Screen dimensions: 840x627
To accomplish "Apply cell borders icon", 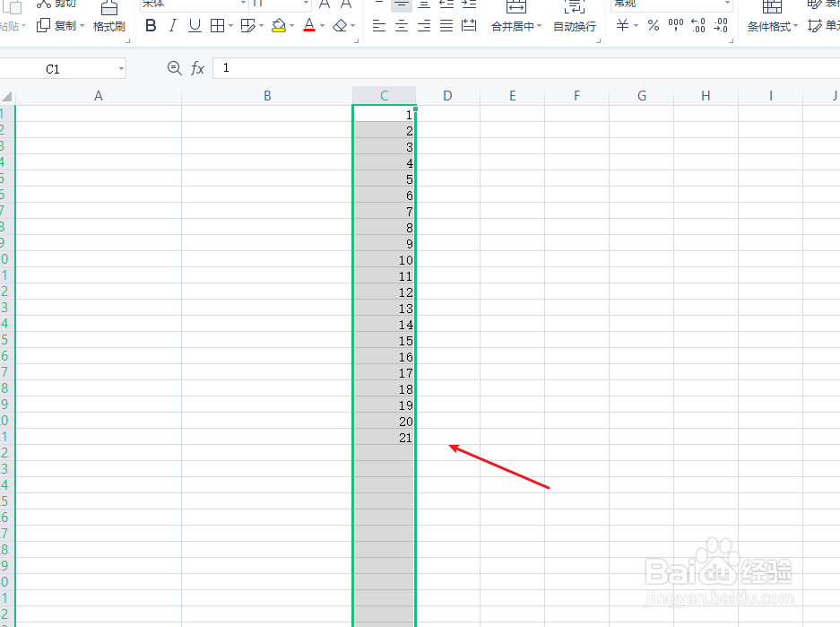I will click(218, 26).
